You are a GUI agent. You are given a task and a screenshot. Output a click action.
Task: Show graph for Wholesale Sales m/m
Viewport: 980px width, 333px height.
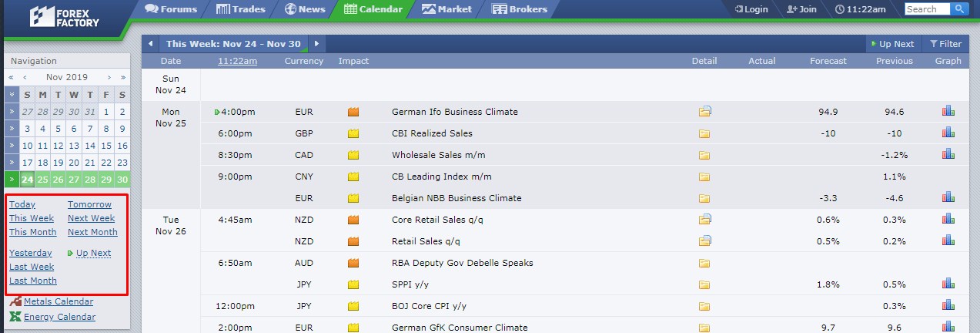pos(948,154)
